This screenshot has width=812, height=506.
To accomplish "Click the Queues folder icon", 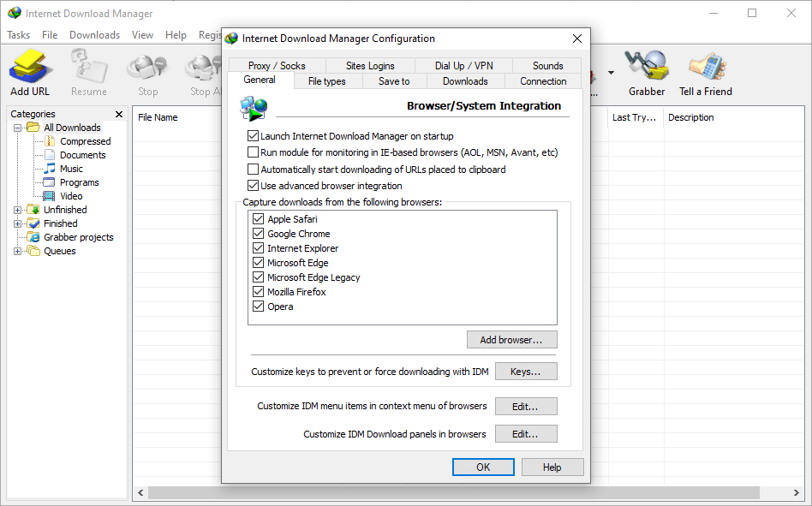I will tap(33, 251).
